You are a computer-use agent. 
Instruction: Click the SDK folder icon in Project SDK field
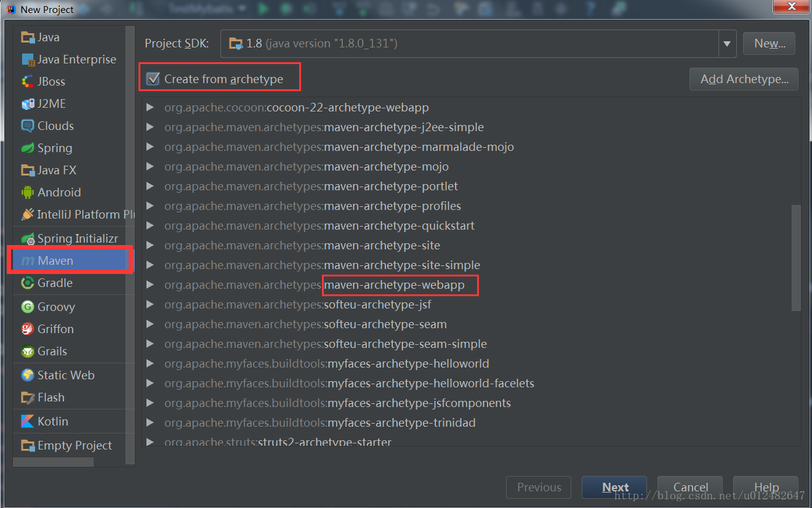tap(236, 44)
